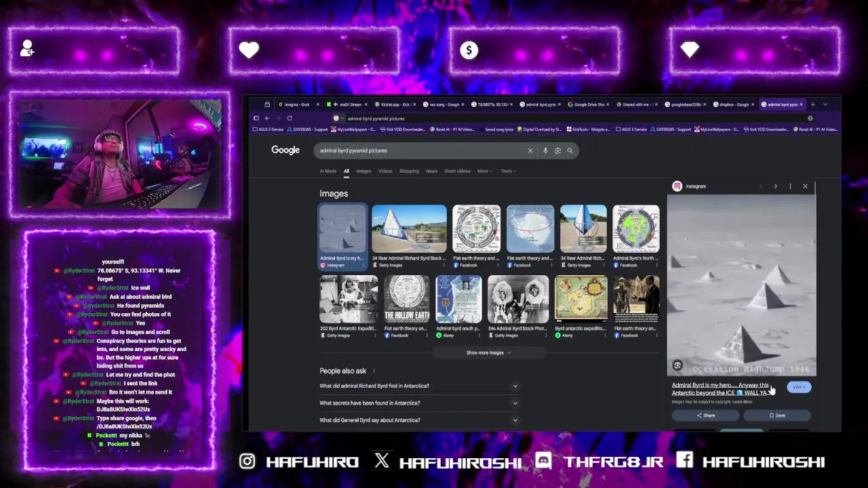Viewport: 868px width, 488px height.
Task: Click the X social icon at bottom
Action: click(x=382, y=461)
